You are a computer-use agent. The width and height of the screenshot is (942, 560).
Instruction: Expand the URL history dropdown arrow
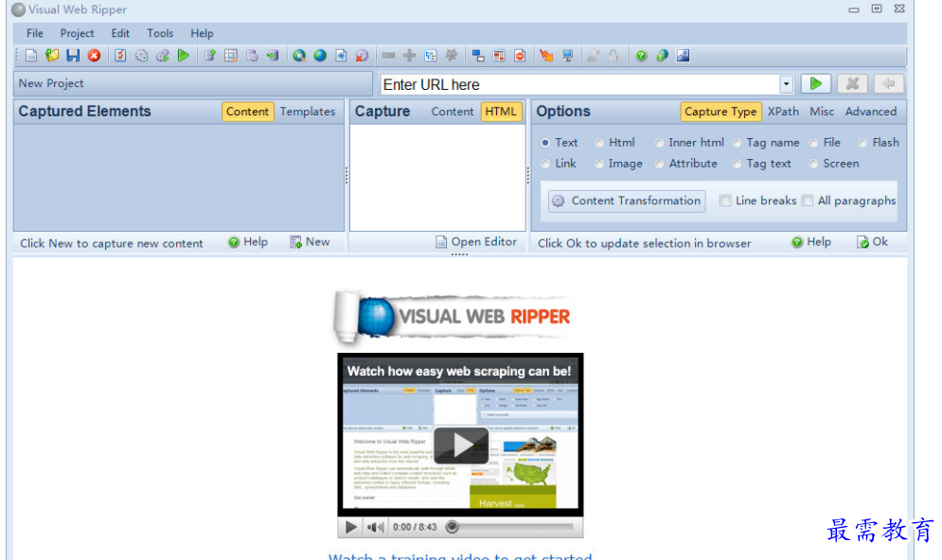(786, 84)
